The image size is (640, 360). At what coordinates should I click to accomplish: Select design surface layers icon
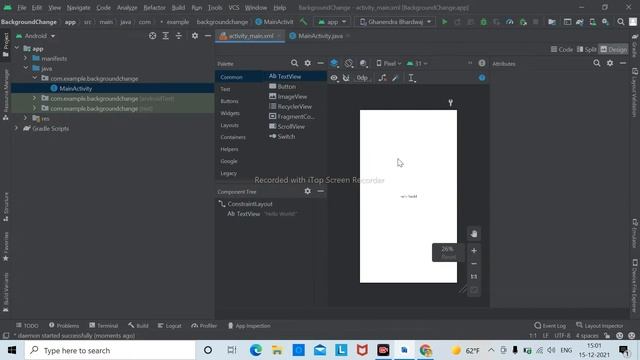tap(334, 63)
